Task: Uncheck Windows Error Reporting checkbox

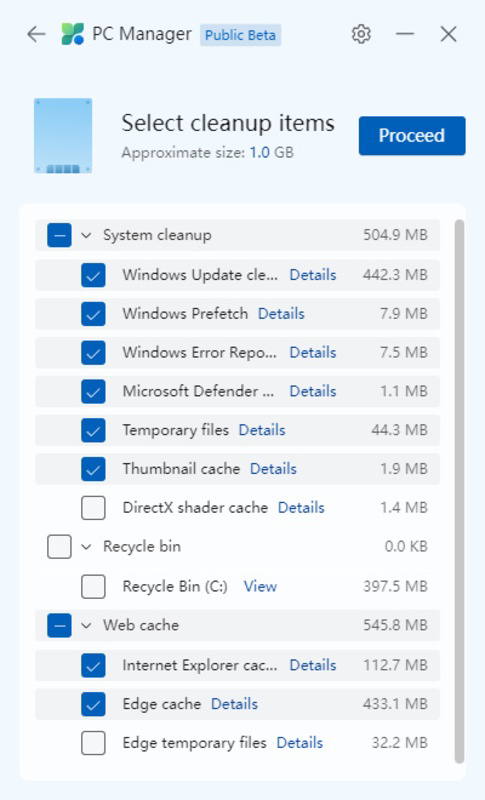Action: pos(93,353)
